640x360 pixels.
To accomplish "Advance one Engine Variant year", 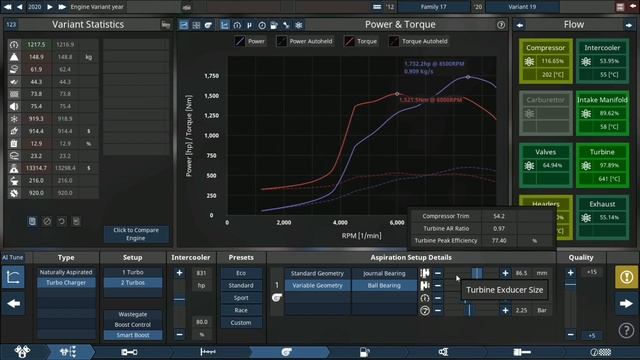I will pyautogui.click(x=50, y=7).
